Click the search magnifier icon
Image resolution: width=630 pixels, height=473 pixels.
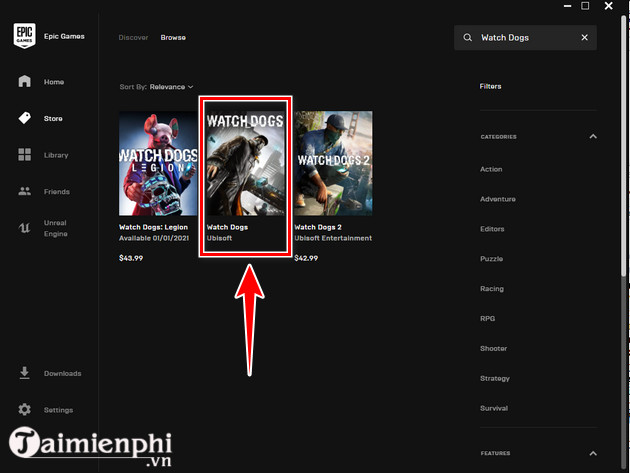click(467, 37)
